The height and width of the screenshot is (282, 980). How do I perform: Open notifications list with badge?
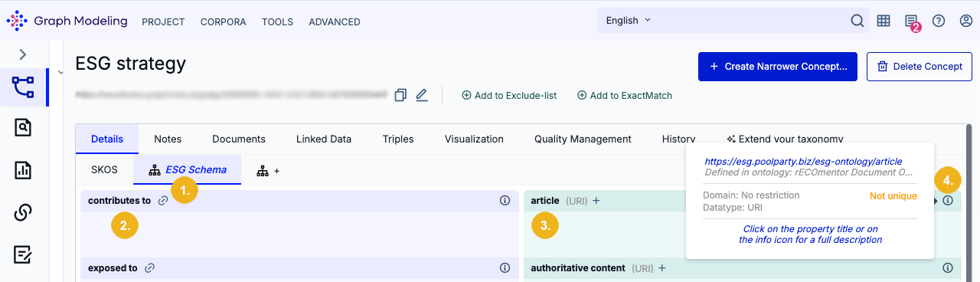(x=911, y=21)
